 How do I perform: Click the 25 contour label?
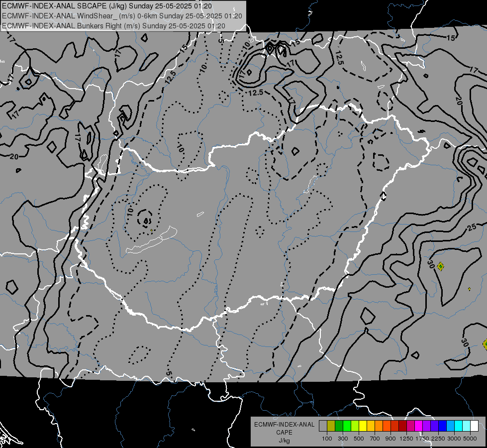(472, 227)
